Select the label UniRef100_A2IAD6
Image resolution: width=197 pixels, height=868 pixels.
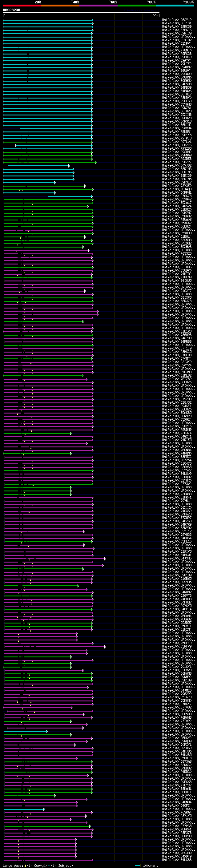(177, 267)
